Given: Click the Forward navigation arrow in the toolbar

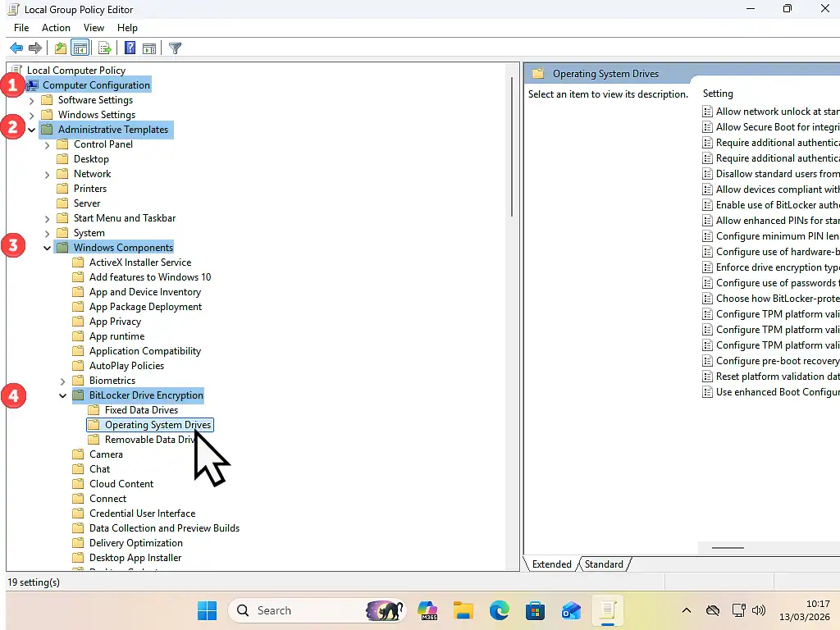Looking at the screenshot, I should point(34,48).
